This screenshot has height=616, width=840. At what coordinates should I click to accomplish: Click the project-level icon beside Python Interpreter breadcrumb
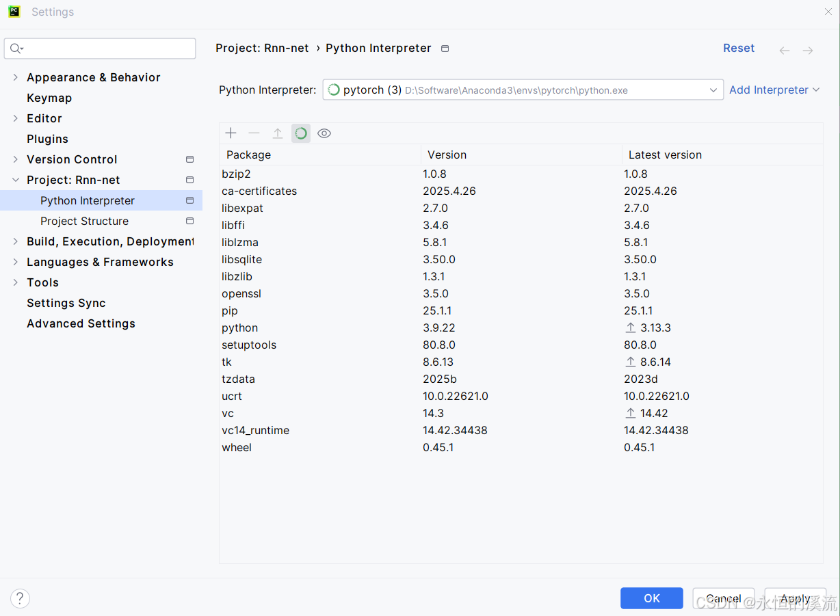point(445,49)
